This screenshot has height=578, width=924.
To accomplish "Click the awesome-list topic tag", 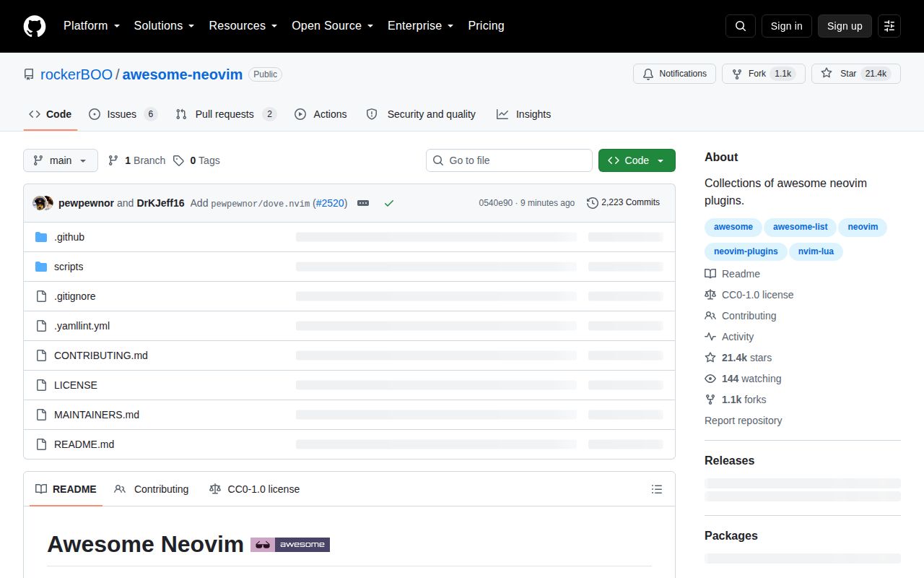I will [800, 227].
